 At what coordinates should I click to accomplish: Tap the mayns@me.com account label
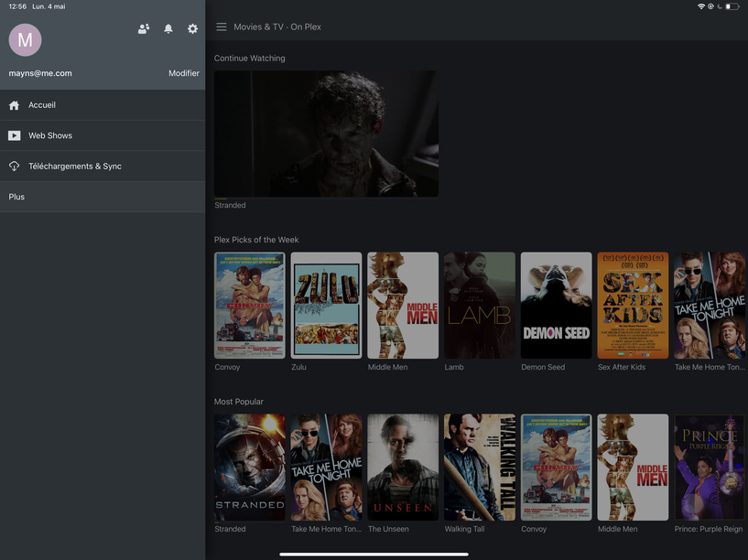pyautogui.click(x=40, y=73)
